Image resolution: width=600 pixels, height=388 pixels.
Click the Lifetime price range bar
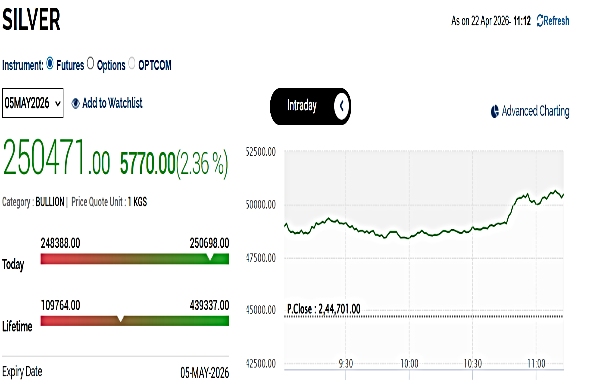[135, 321]
